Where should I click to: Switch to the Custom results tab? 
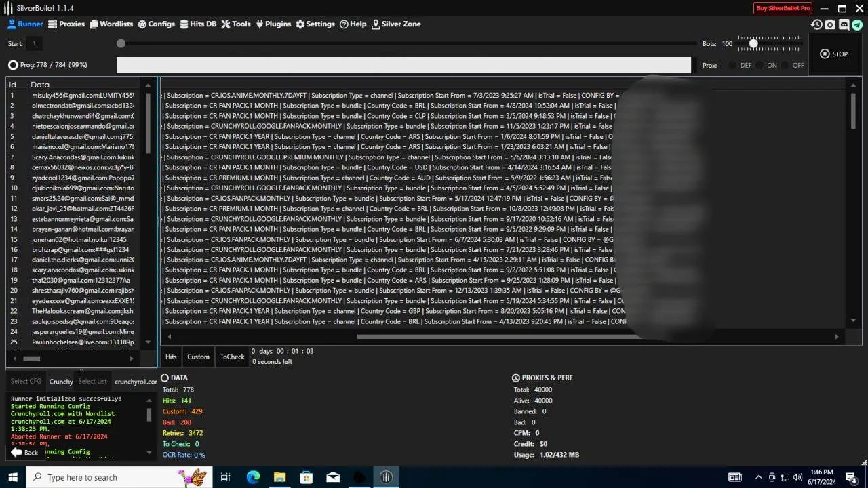pyautogui.click(x=198, y=357)
